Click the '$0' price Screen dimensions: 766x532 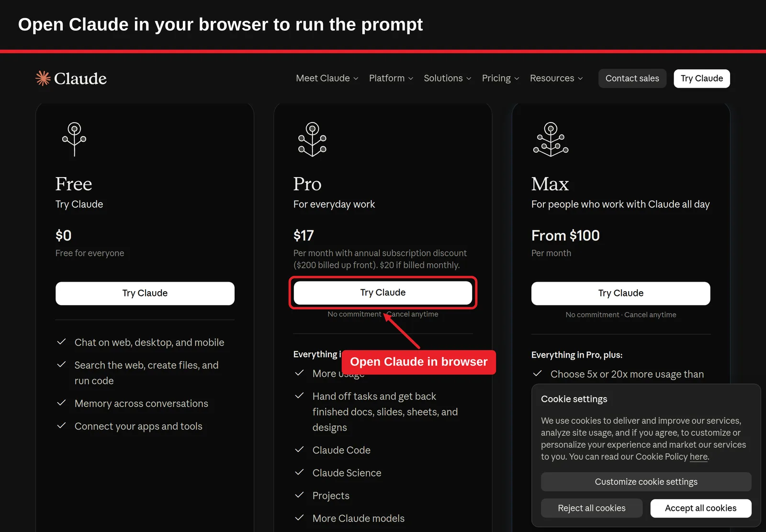tap(64, 236)
